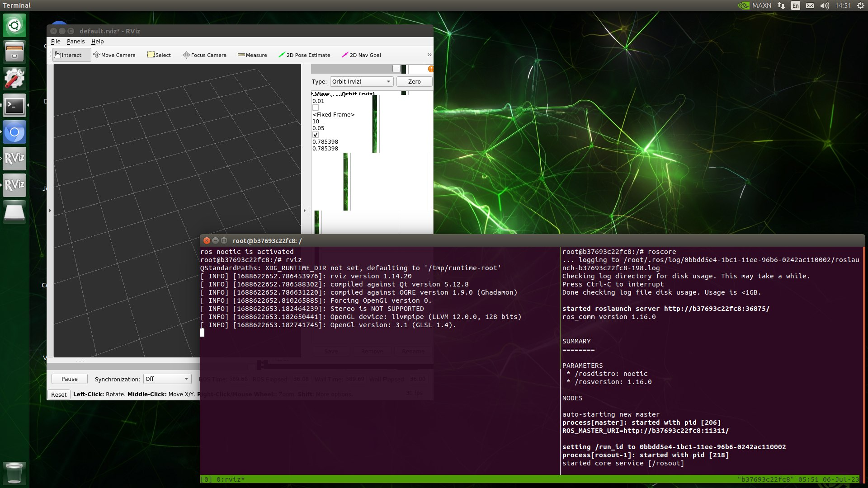Click the rviz version 1.14.20 log line

[306, 276]
